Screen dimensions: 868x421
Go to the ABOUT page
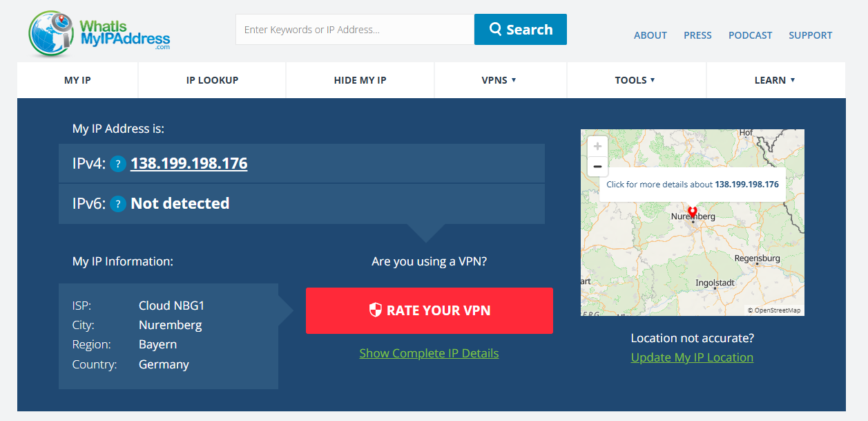click(x=650, y=35)
